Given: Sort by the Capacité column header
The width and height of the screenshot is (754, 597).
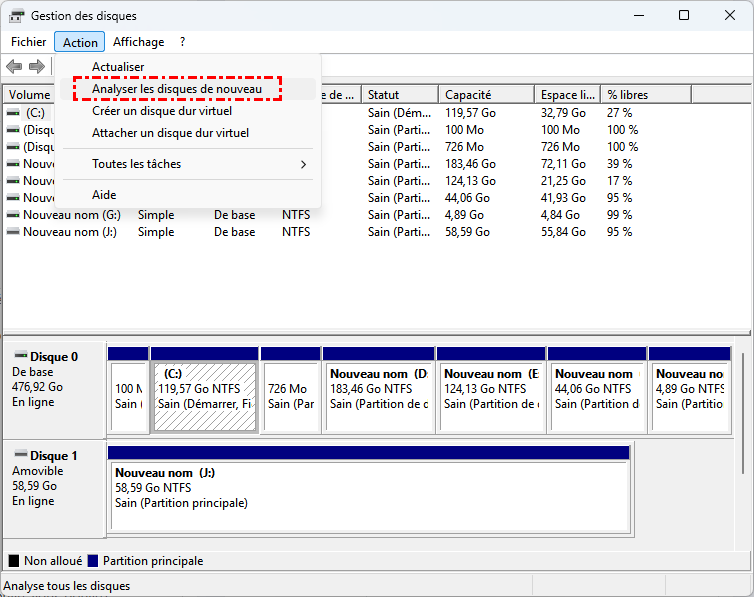Looking at the screenshot, I should click(467, 95).
